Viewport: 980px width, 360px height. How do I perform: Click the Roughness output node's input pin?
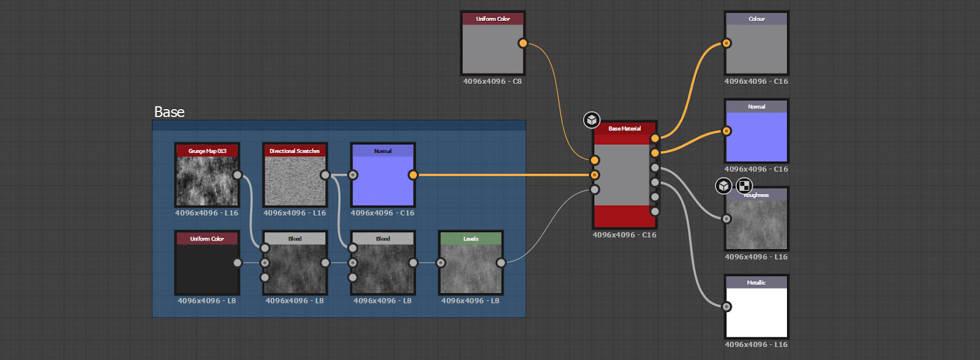click(726, 219)
